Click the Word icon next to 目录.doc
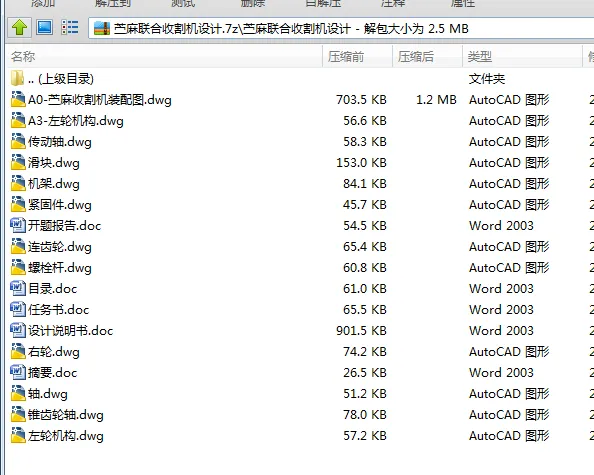 click(x=18, y=288)
